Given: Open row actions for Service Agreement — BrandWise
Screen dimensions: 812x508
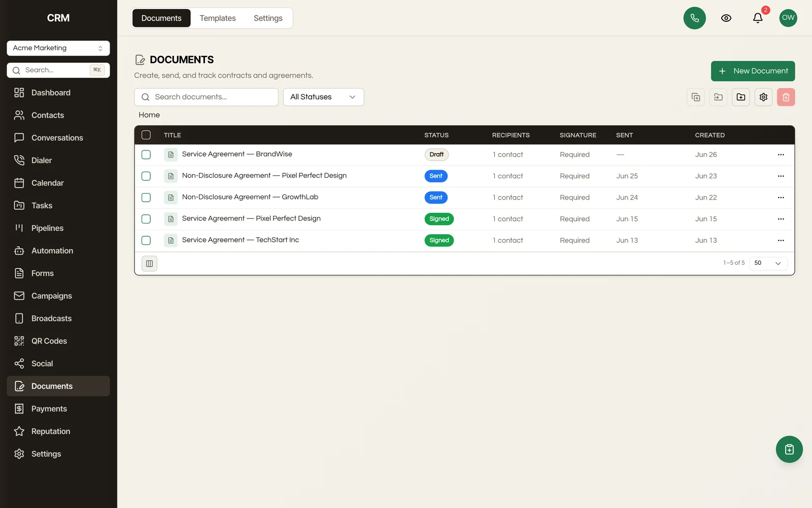Looking at the screenshot, I should tap(781, 154).
